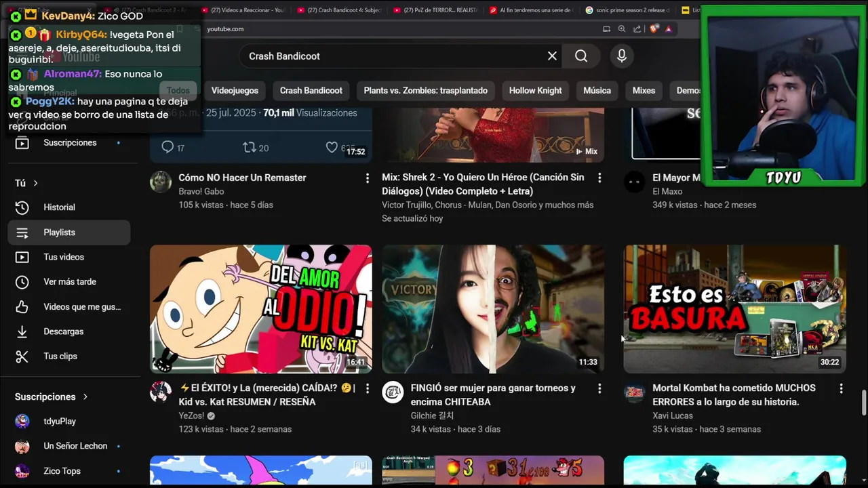Open Tus clips in the sidebar
868x488 pixels.
68,357
